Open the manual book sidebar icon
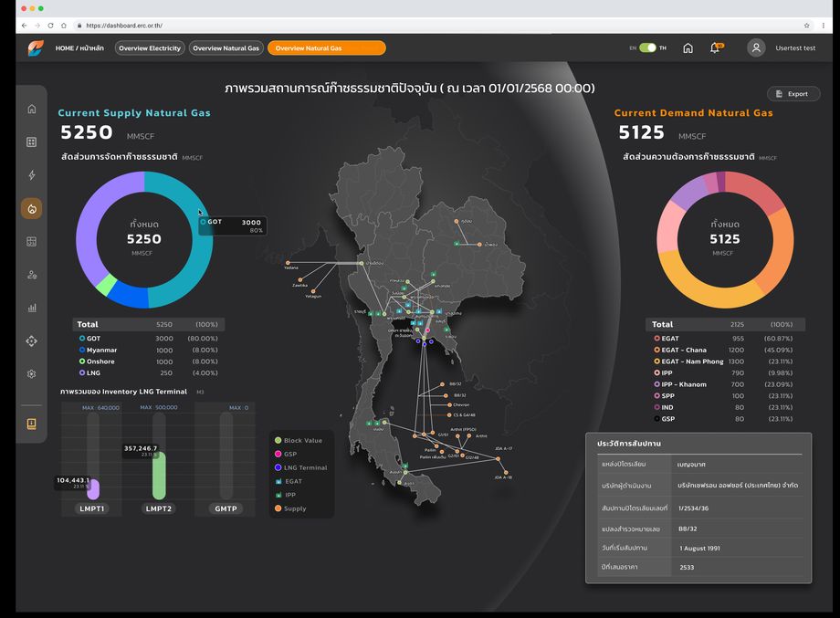840x618 pixels. [x=32, y=424]
